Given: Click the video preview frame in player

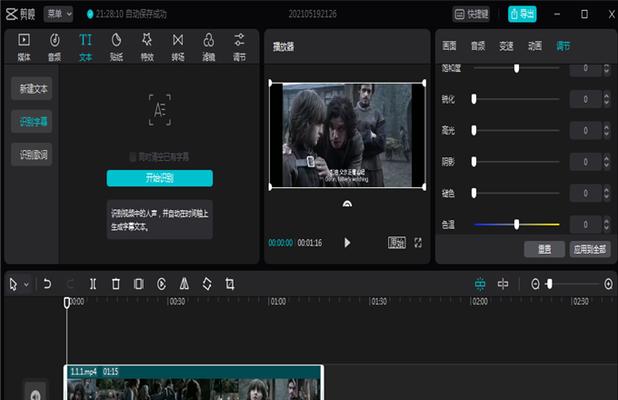Looking at the screenshot, I should (x=347, y=135).
